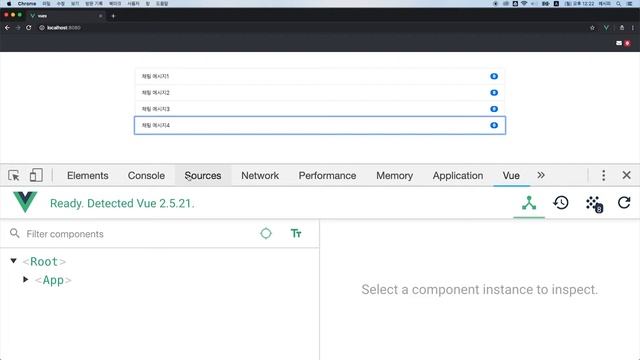Image resolution: width=640 pixels, height=360 pixels.
Task: Select the Root component instance
Action: [x=44, y=262]
